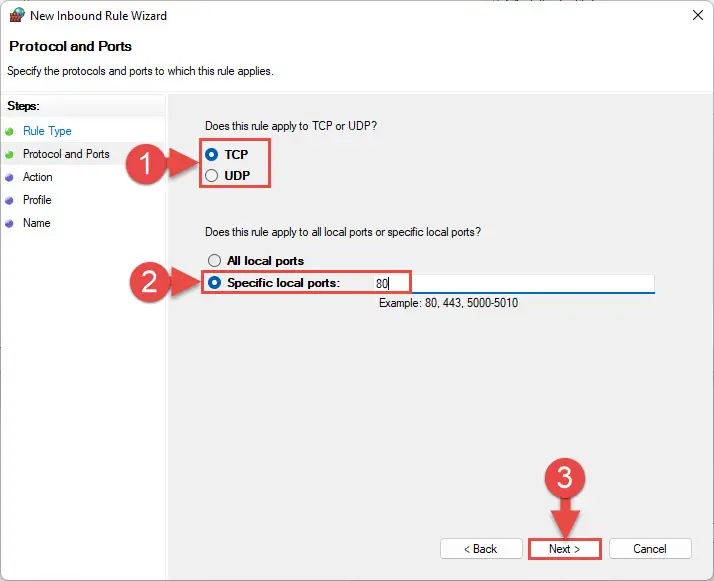Viewport: 714px width, 581px height.
Task: Click the purple bullet beside Action
Action: [x=9, y=178]
